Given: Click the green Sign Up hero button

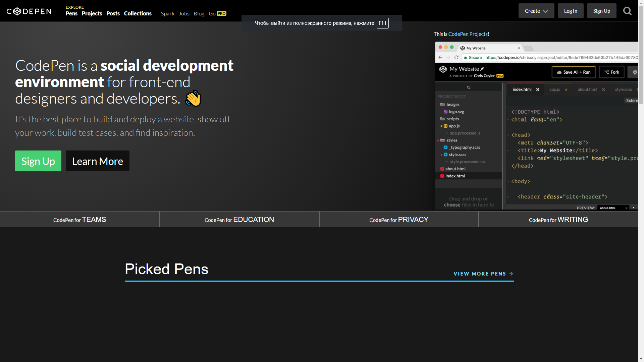Looking at the screenshot, I should point(38,161).
